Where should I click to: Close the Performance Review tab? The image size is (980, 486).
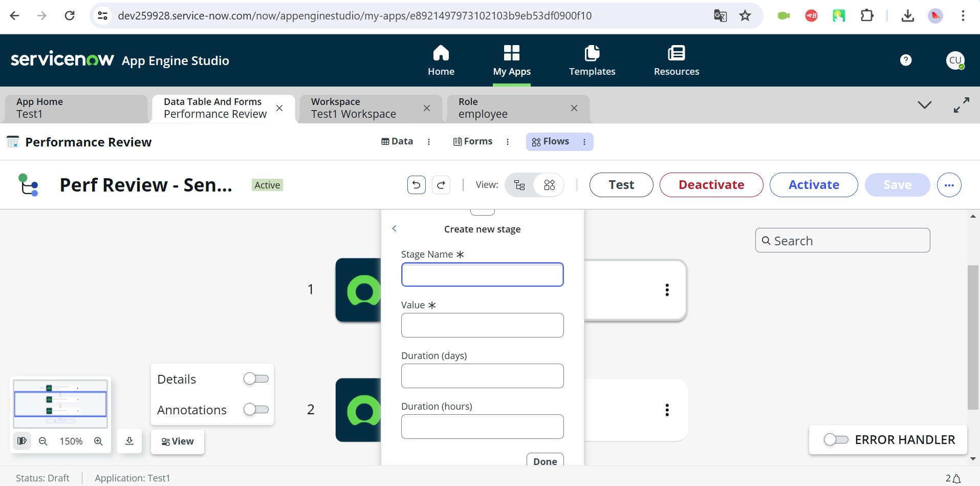(279, 108)
